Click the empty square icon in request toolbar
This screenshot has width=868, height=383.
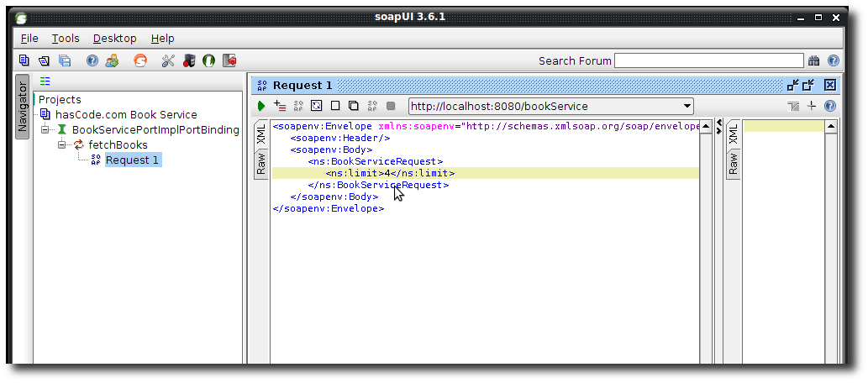point(335,106)
